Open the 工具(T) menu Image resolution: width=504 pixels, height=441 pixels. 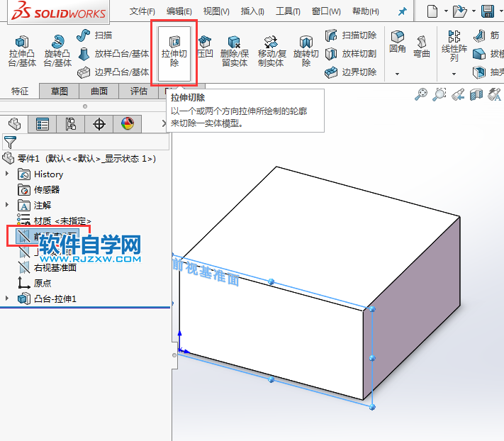[288, 11]
